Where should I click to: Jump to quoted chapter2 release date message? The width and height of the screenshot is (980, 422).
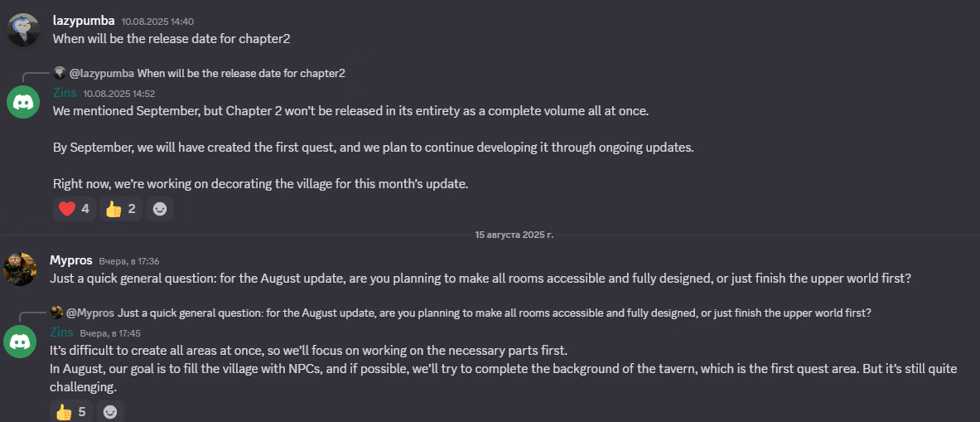(x=241, y=73)
